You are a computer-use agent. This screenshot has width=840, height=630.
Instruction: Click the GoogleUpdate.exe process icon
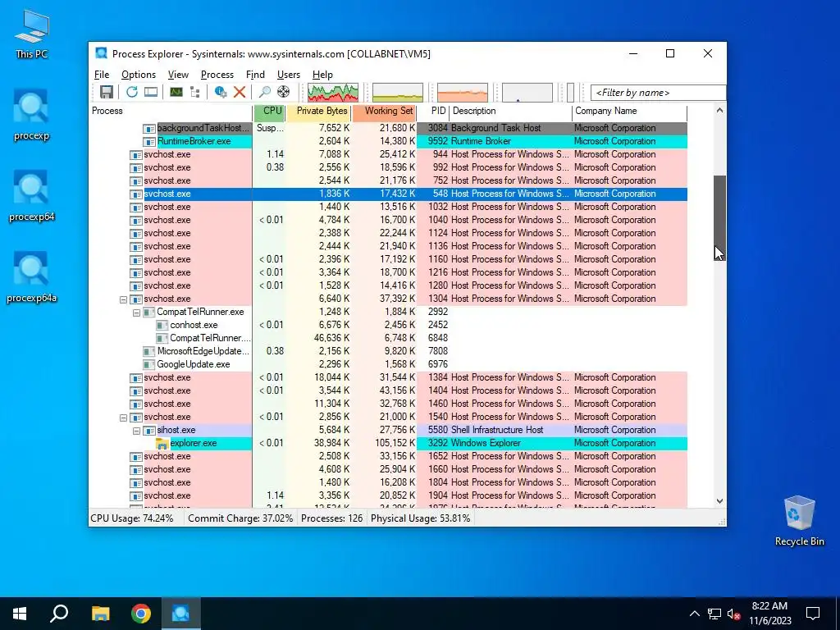(x=149, y=365)
